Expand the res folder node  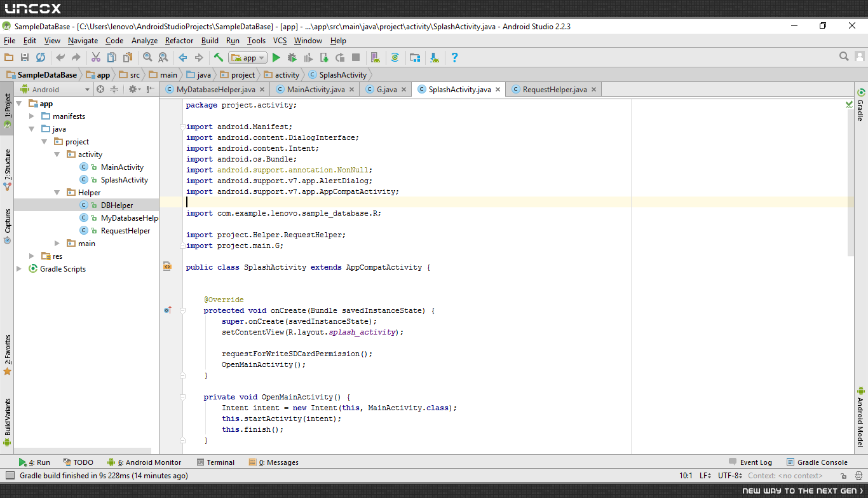pos(32,256)
